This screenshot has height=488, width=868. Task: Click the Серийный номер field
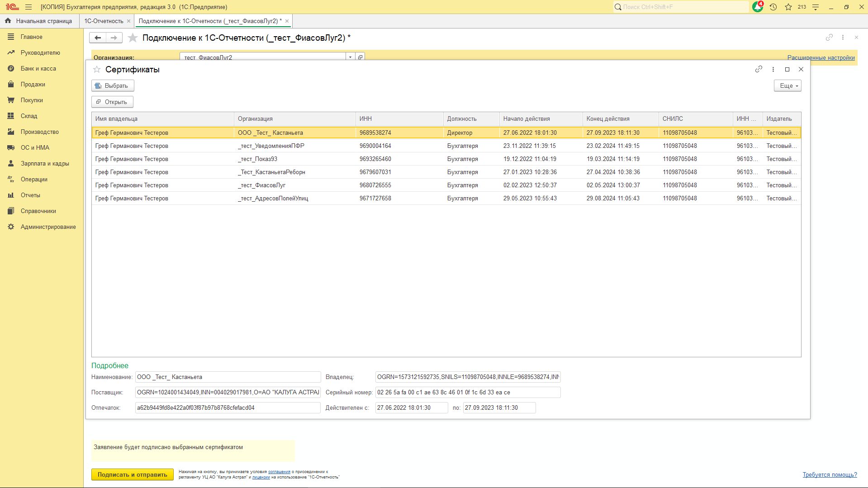point(468,392)
